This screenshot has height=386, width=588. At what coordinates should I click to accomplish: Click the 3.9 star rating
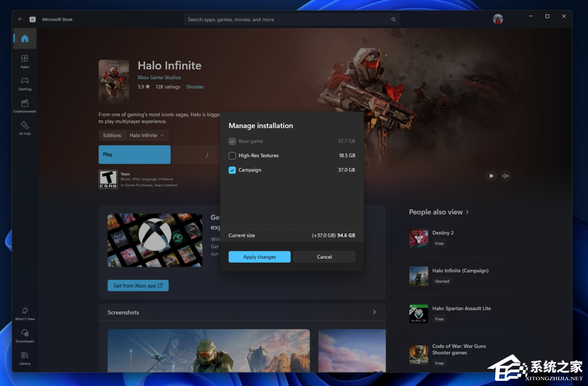point(144,87)
